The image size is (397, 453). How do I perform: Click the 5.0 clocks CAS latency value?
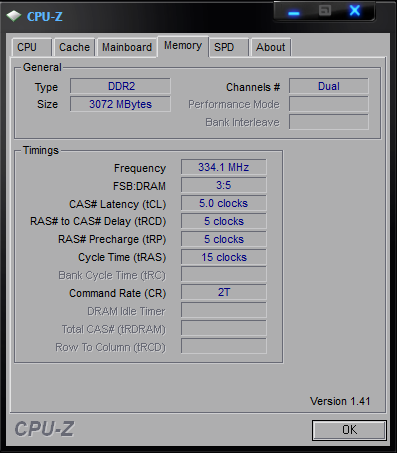(x=224, y=203)
